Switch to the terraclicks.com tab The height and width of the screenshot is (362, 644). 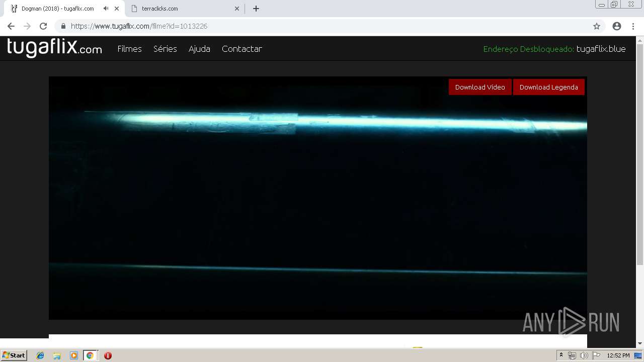(x=185, y=9)
